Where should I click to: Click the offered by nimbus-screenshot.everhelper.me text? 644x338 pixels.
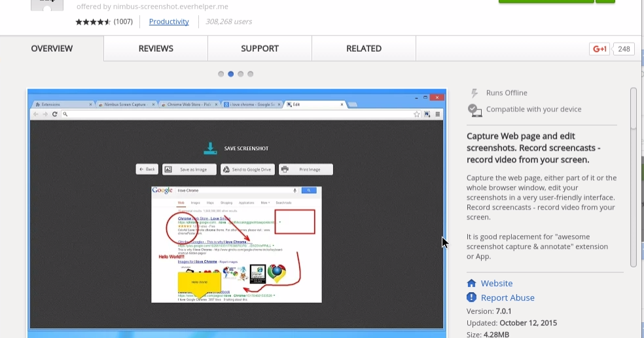click(152, 7)
